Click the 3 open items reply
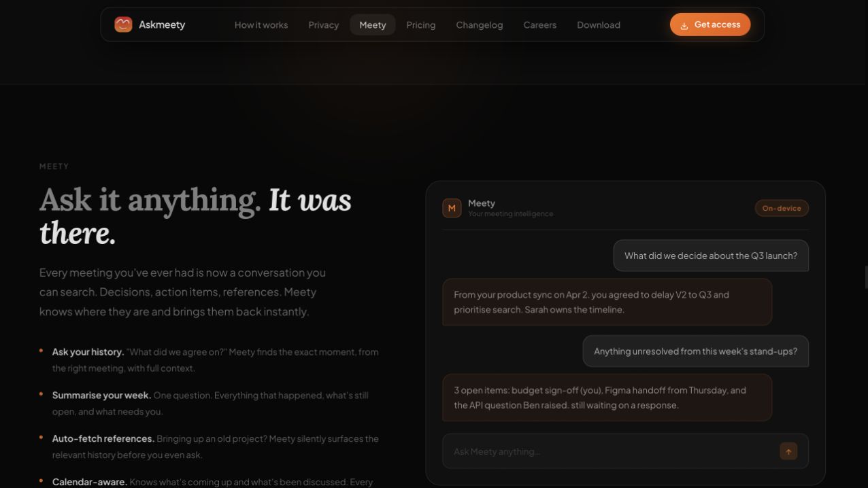Screen dimensions: 868x488 click(607, 398)
